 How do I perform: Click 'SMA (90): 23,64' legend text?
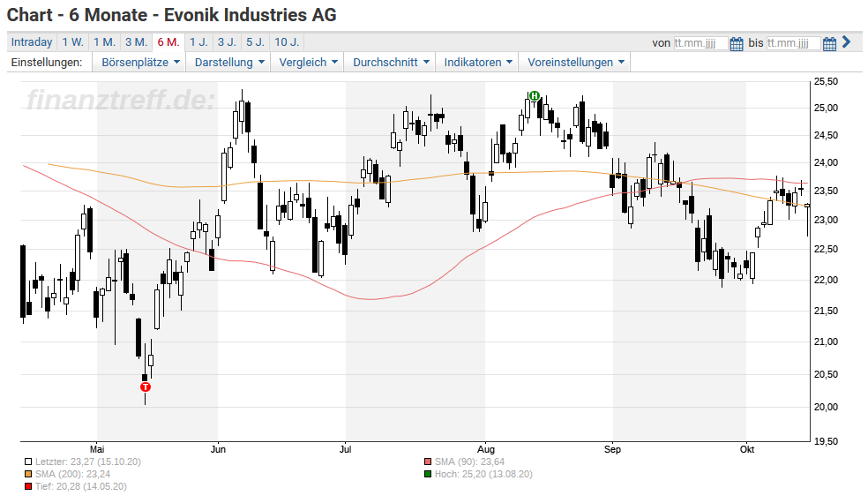pos(469,462)
